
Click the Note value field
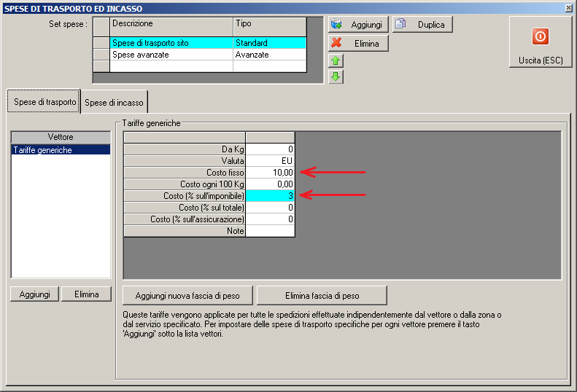tap(270, 231)
